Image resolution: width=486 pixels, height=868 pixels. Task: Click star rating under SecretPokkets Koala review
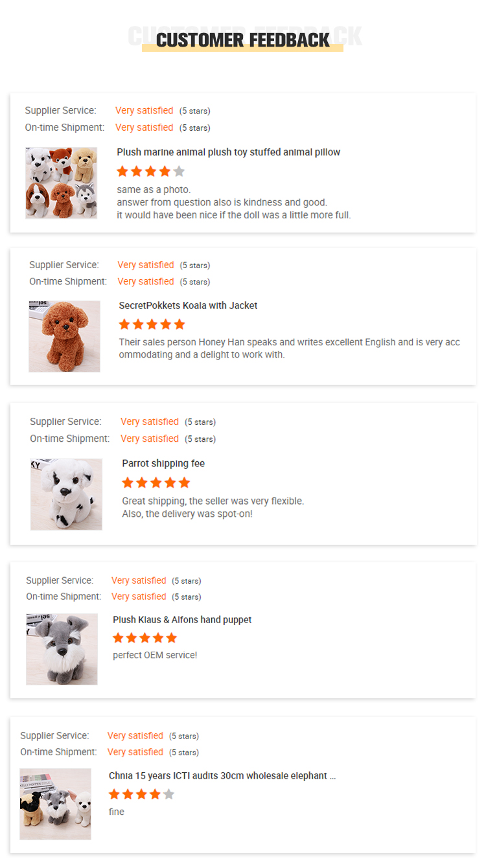[x=152, y=325]
